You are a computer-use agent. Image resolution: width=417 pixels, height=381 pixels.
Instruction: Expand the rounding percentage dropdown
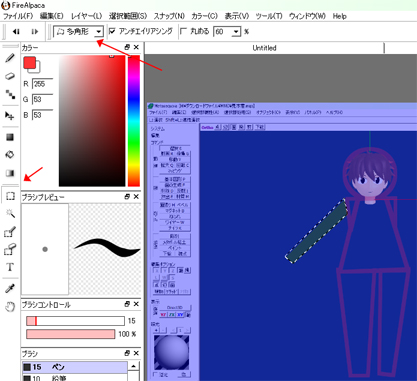coord(236,32)
